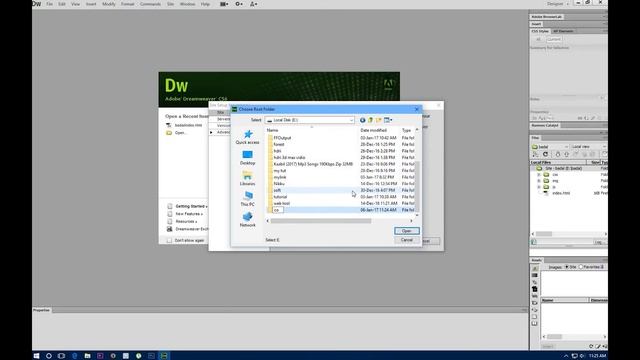Select the Nikku folder
This screenshot has height=360, width=640.
pos(279,184)
